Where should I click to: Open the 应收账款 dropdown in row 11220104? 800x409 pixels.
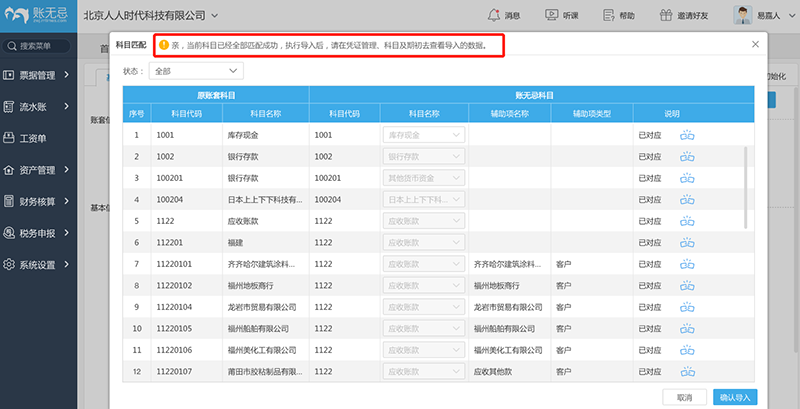point(424,307)
